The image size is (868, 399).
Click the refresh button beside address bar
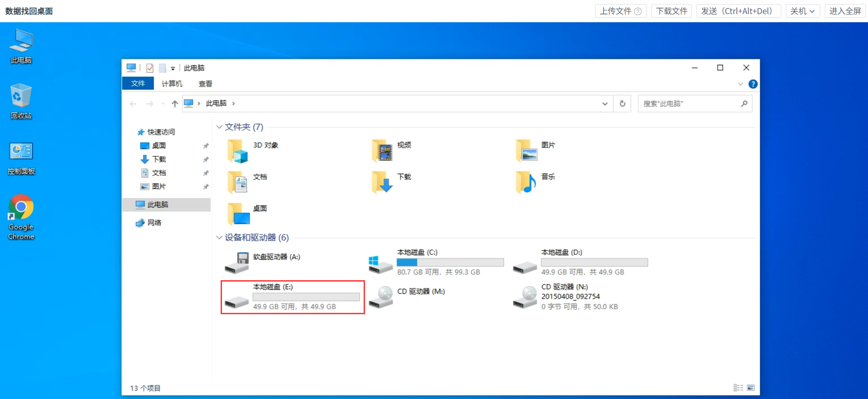pos(622,104)
